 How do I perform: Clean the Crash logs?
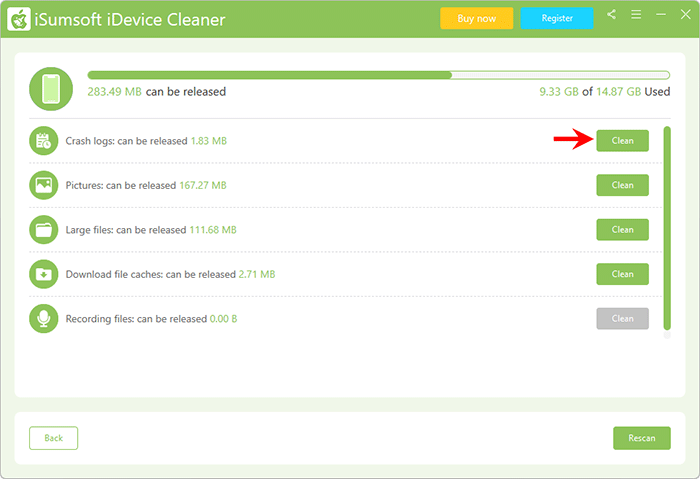click(622, 141)
